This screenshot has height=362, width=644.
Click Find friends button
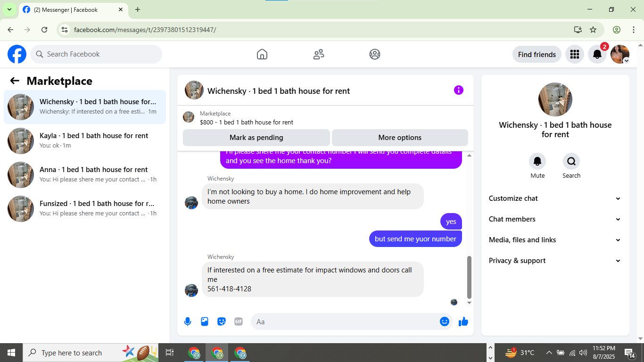537,54
